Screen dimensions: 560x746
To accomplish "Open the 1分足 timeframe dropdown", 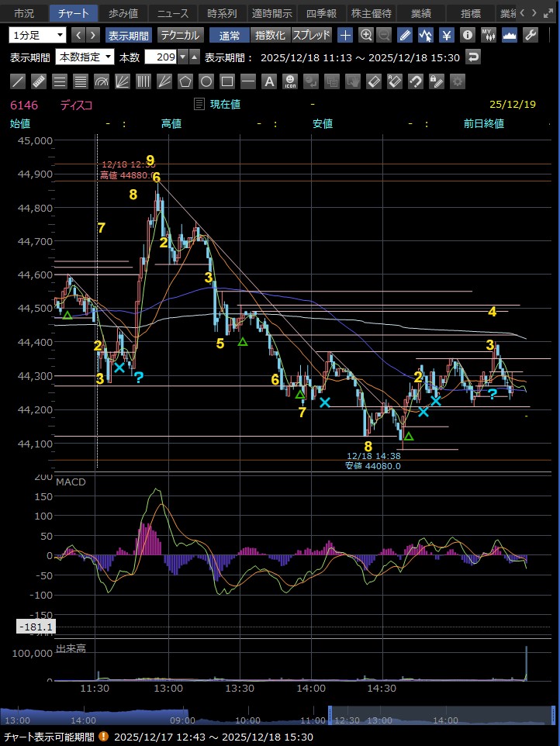I will [39, 35].
